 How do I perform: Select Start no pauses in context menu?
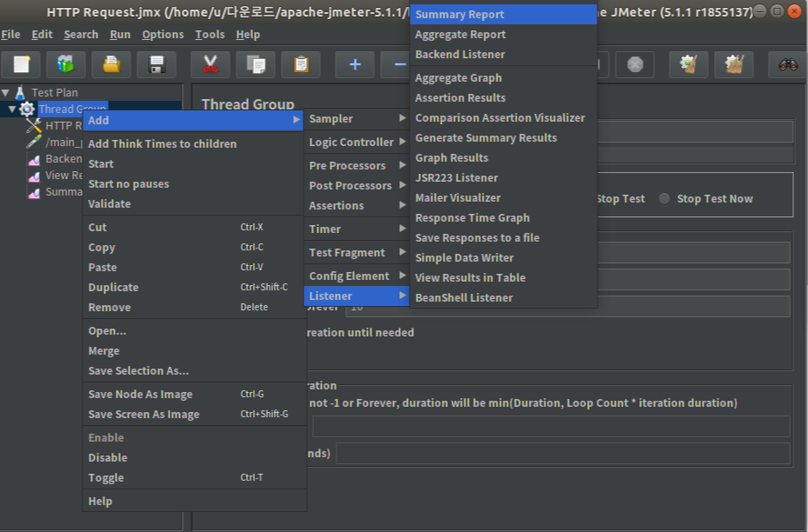(193, 184)
